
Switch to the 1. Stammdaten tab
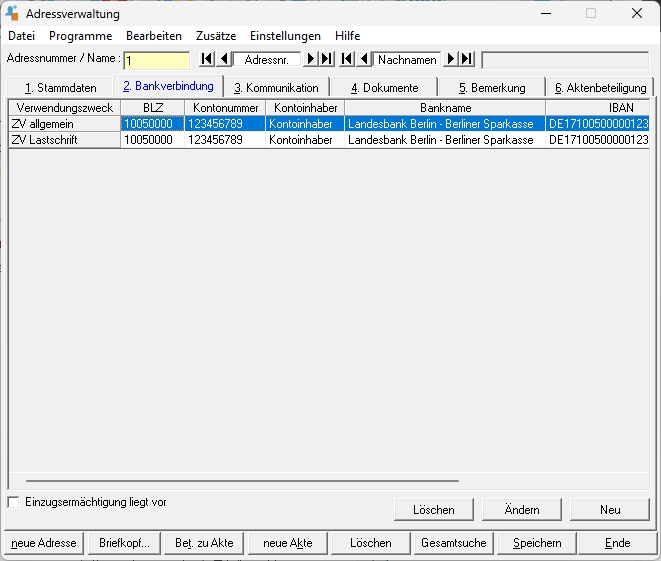61,88
